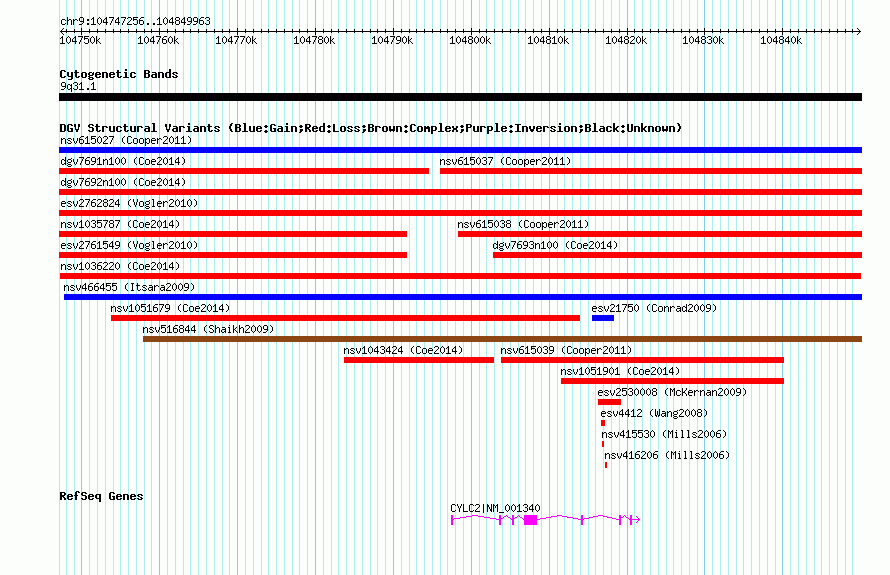Click the 104810k ruler tick label

tap(548, 40)
